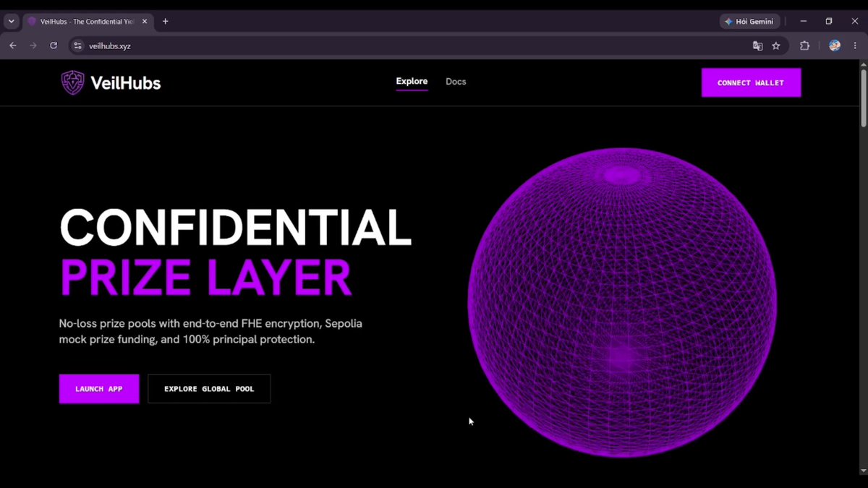The width and height of the screenshot is (868, 488).
Task: Expand the tab search dropdown
Action: tap(11, 22)
